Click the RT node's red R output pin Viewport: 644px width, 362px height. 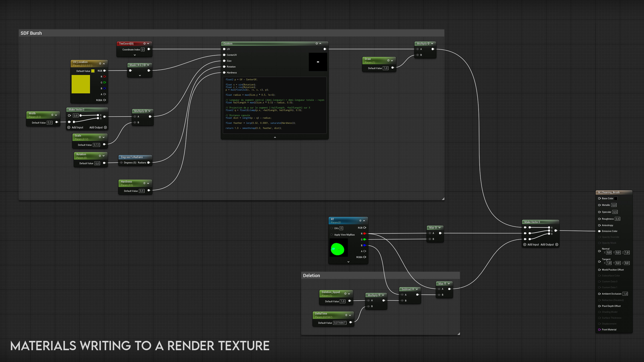(364, 234)
